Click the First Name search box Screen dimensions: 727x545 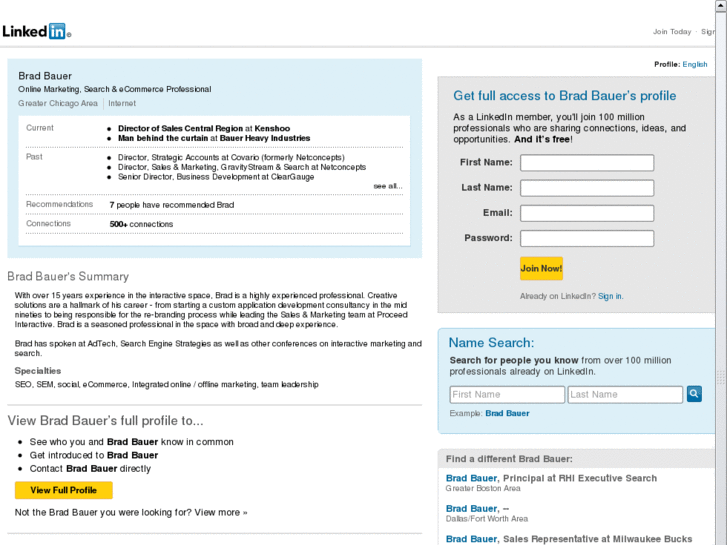click(507, 394)
